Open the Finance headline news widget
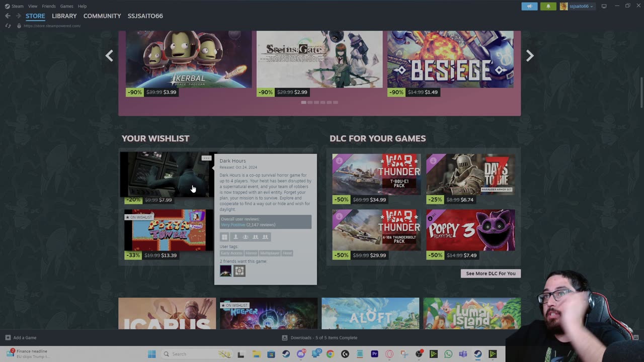 coord(28,354)
